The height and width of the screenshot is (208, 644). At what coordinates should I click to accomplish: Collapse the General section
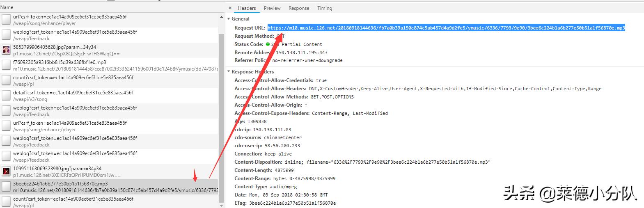tap(229, 19)
